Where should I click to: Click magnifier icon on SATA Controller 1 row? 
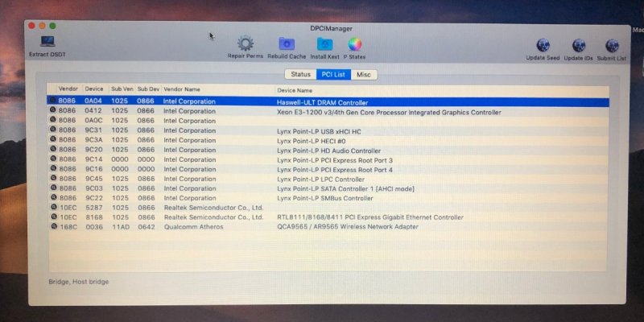point(53,188)
